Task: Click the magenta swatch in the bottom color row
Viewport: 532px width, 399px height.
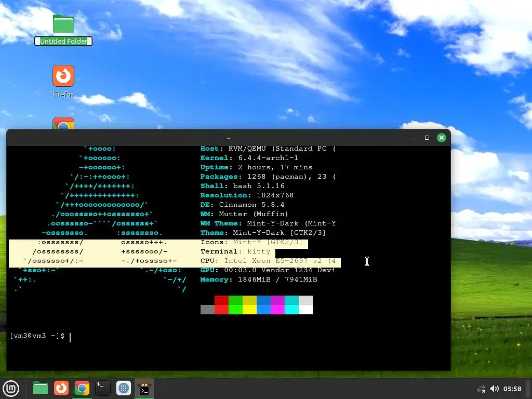Action: [x=277, y=310]
